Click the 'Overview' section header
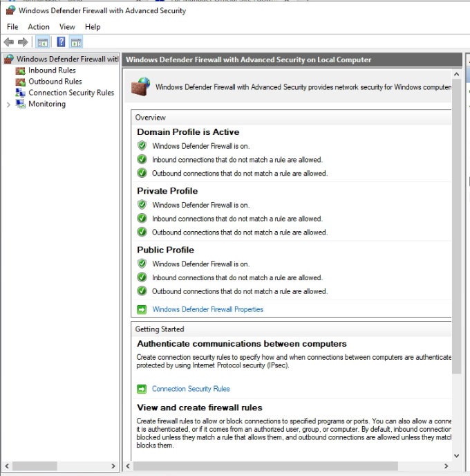The height and width of the screenshot is (476, 470). (x=151, y=118)
